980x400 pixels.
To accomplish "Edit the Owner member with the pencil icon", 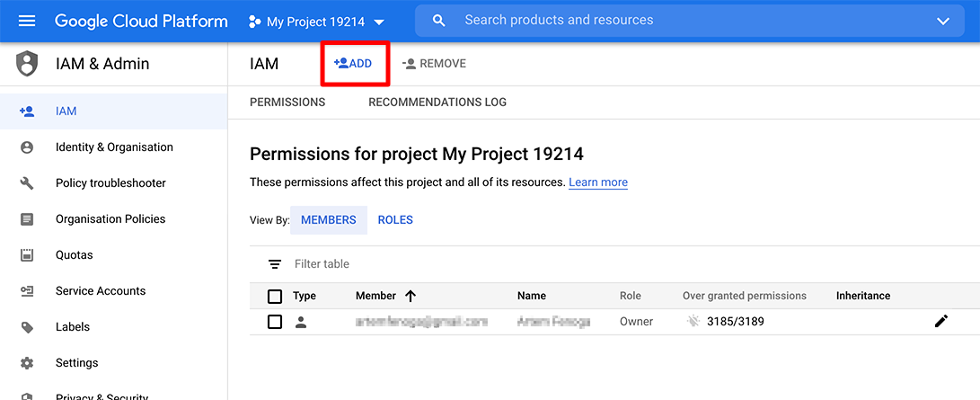I will coord(941,321).
